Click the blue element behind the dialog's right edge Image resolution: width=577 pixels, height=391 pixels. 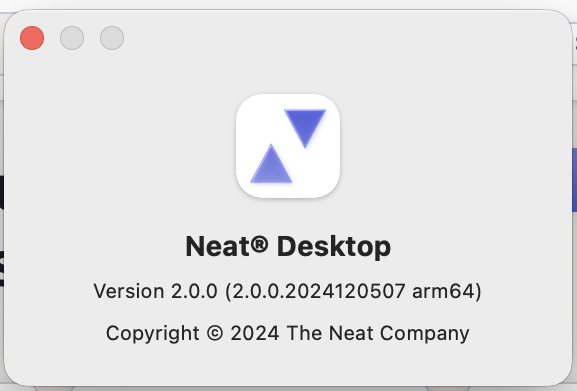coord(574,179)
